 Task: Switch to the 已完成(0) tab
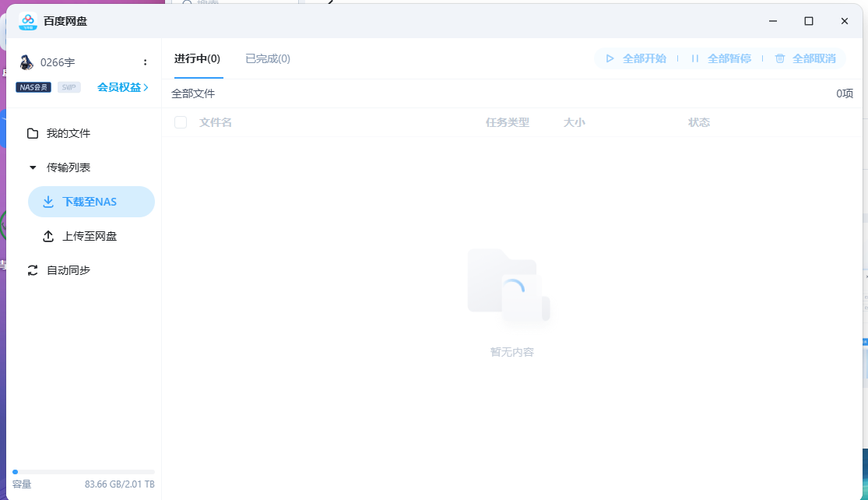(x=268, y=58)
